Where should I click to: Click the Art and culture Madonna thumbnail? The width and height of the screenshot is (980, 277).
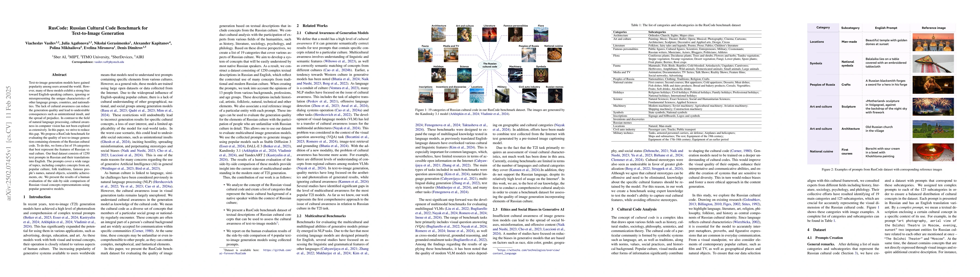click(464, 35)
